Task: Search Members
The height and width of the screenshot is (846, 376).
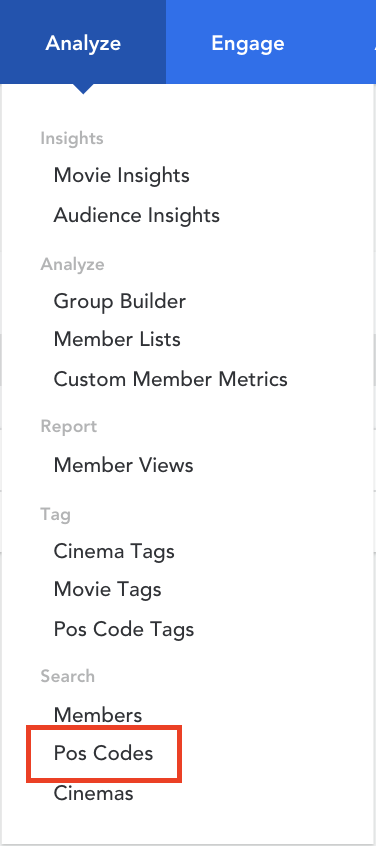Action: coord(98,715)
